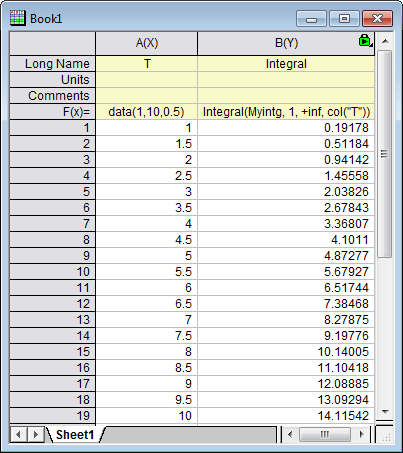The height and width of the screenshot is (453, 403).
Task: Select row header 7
Action: [53, 224]
